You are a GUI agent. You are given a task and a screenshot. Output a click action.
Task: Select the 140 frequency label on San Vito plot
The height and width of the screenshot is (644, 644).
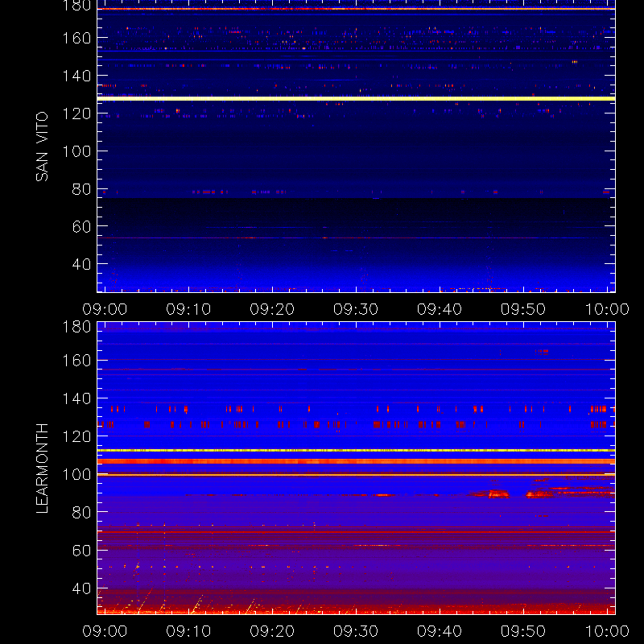coord(76,76)
